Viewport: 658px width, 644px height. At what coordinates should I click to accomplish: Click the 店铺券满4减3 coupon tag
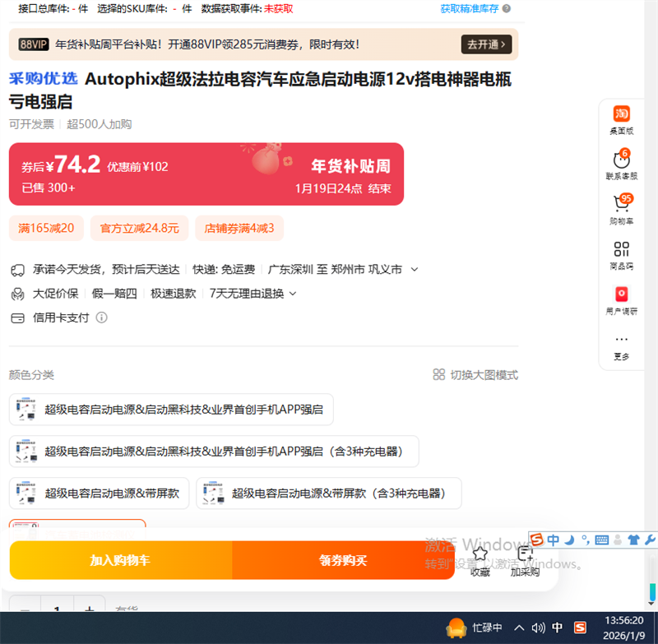point(239,229)
